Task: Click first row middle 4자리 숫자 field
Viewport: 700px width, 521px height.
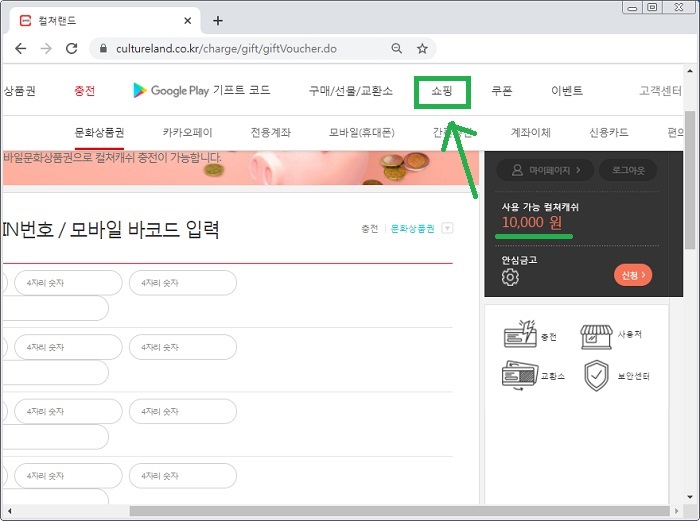Action: 68,283
